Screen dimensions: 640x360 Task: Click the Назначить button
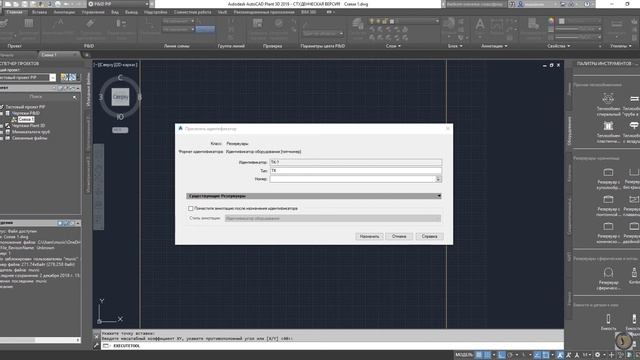tap(369, 236)
